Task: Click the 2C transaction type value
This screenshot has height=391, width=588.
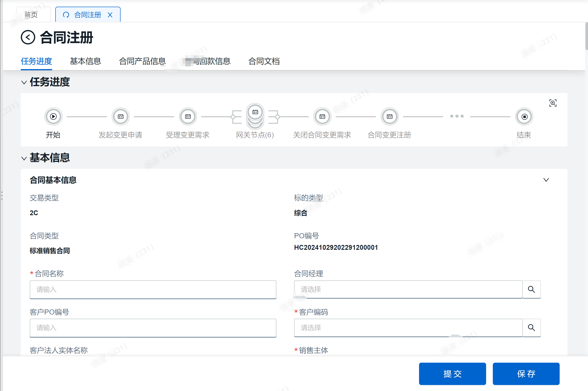Action: [34, 213]
